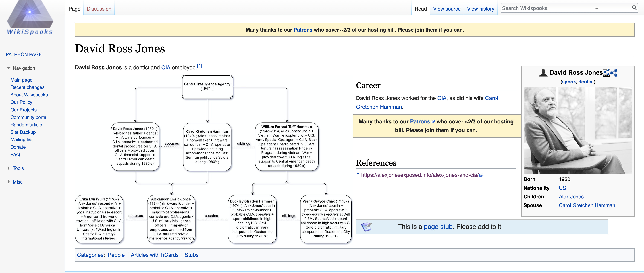
Task: Open Carol Gretchen Hamman spouse link in infobox
Action: 587,205
